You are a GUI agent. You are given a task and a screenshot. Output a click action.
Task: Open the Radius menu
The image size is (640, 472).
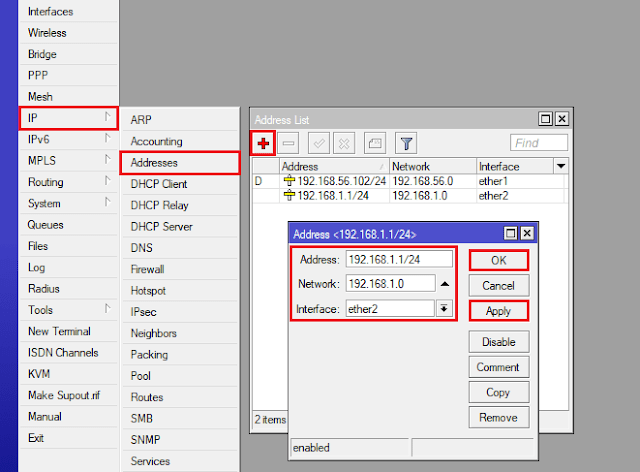pos(69,289)
